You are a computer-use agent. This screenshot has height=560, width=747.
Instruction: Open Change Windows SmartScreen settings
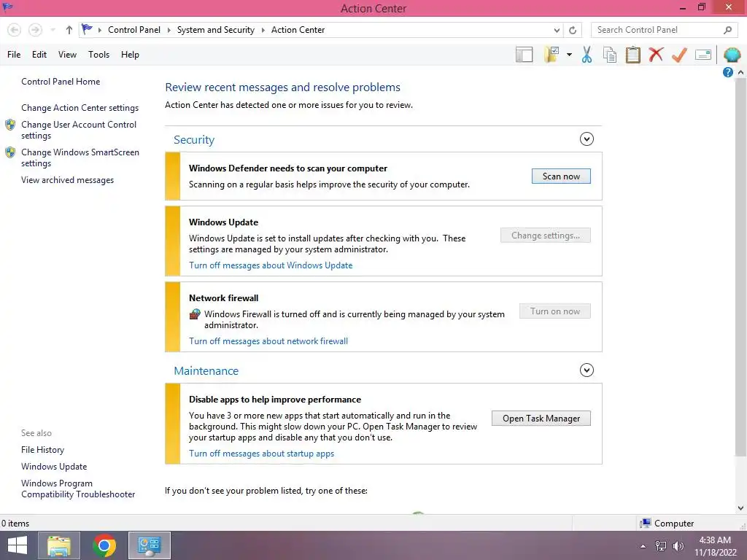(80, 157)
